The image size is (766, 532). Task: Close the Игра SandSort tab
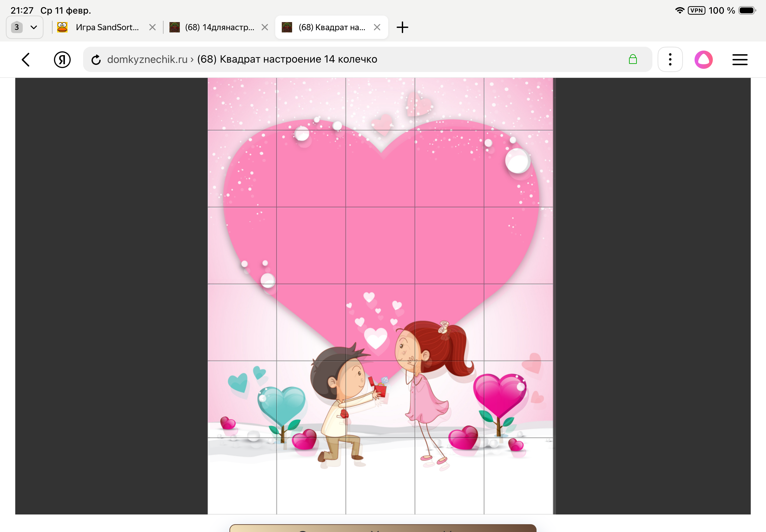153,27
